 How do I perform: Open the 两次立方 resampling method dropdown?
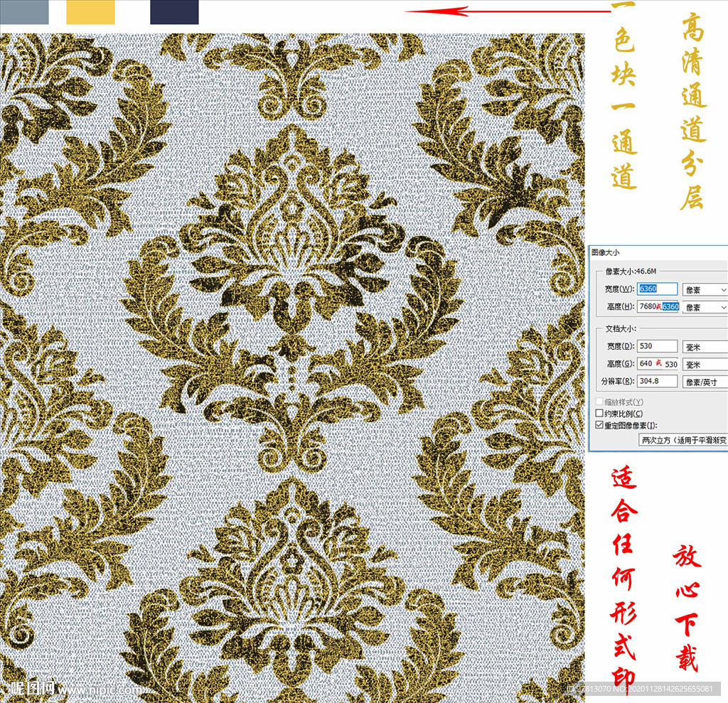(x=683, y=440)
